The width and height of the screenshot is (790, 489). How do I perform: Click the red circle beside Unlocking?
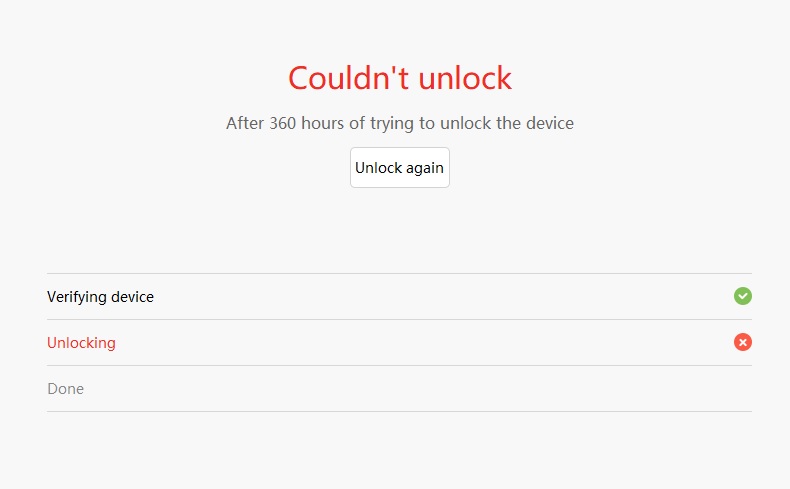coord(742,342)
